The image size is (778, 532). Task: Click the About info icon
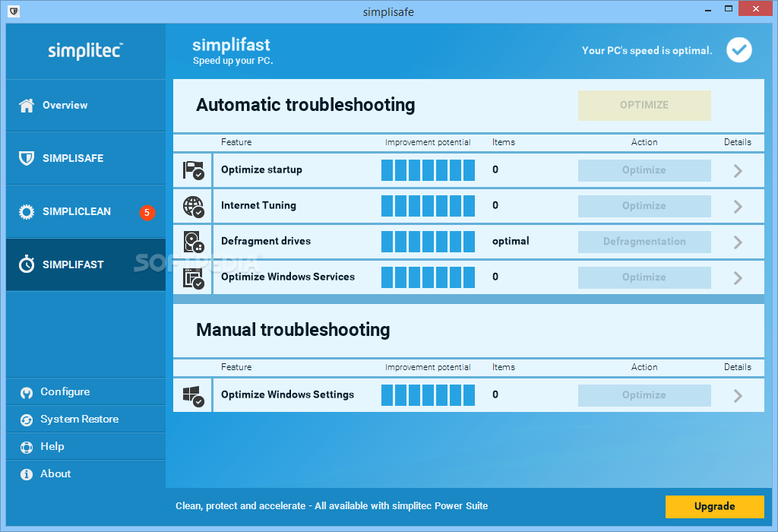(x=27, y=474)
